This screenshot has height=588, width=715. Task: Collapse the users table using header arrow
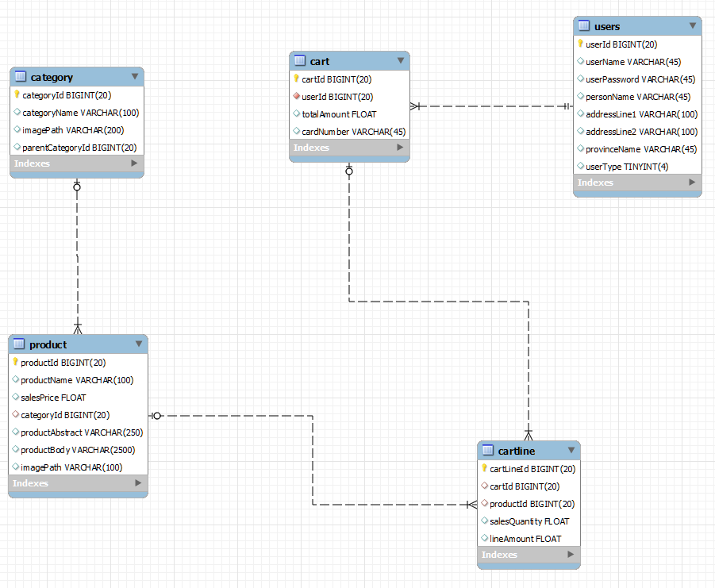pyautogui.click(x=692, y=26)
